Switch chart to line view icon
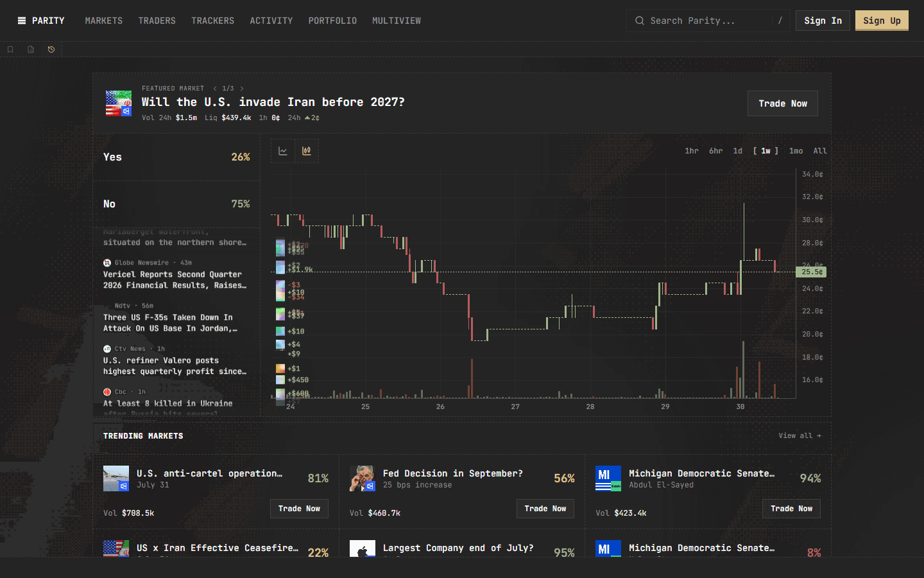The image size is (924, 578). click(x=283, y=151)
